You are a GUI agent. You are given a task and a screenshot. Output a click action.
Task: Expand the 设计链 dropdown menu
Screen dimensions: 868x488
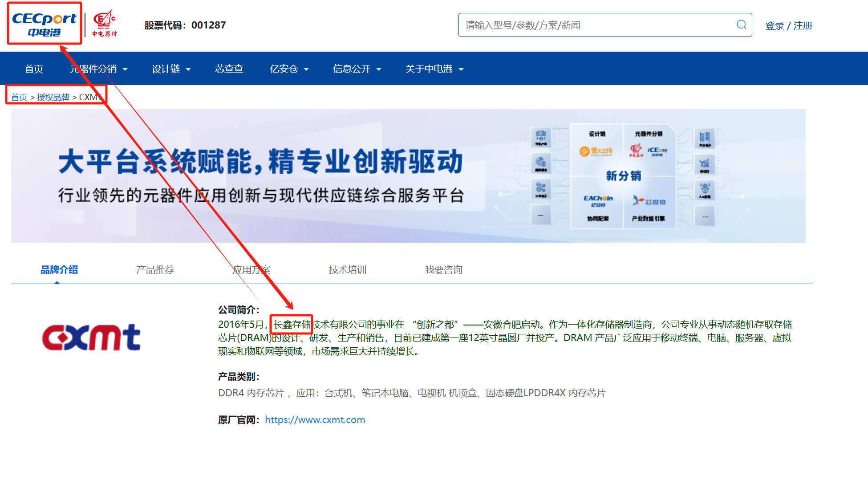tap(171, 69)
